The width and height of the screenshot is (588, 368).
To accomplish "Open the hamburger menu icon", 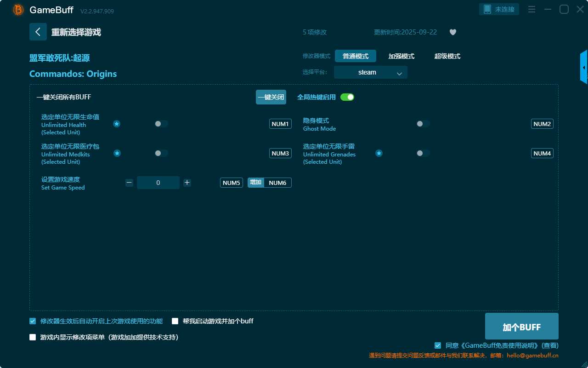I will tap(531, 9).
